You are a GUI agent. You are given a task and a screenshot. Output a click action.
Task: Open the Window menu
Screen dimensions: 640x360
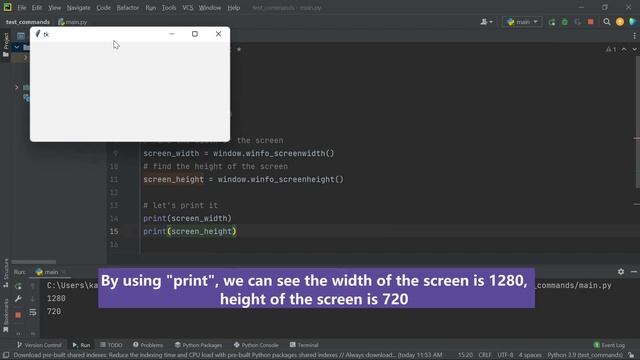coord(210,8)
